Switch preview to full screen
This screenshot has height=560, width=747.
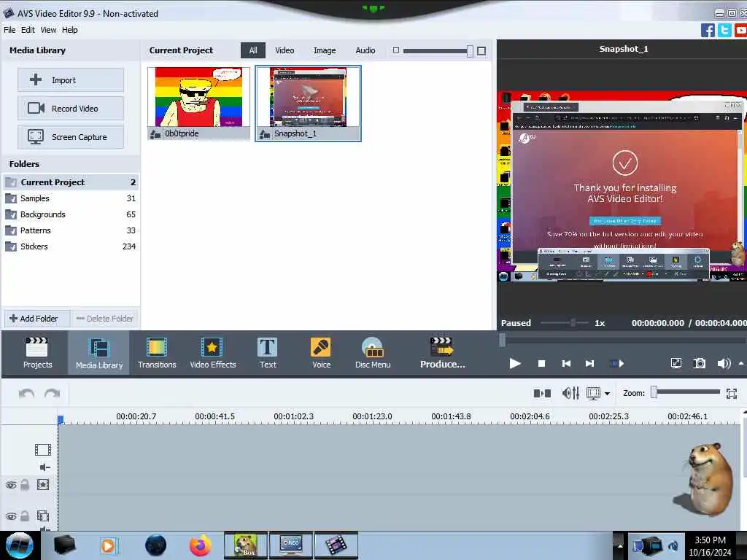tap(676, 364)
